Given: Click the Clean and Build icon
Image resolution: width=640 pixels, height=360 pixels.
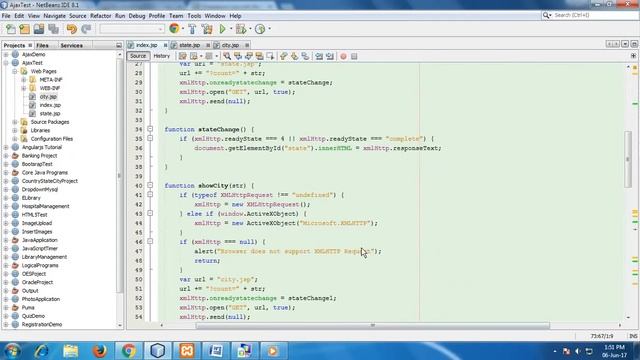Looking at the screenshot, I should tap(207, 29).
